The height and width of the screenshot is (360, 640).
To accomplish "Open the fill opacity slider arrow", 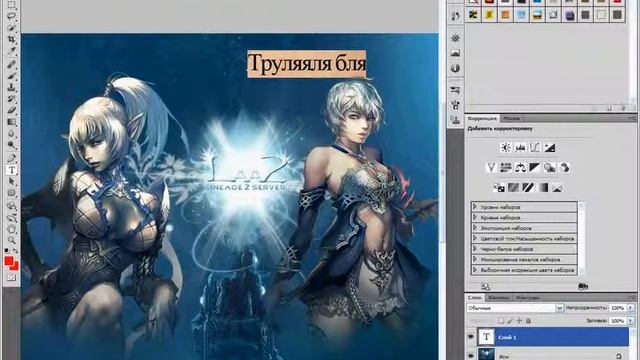I will point(631,321).
